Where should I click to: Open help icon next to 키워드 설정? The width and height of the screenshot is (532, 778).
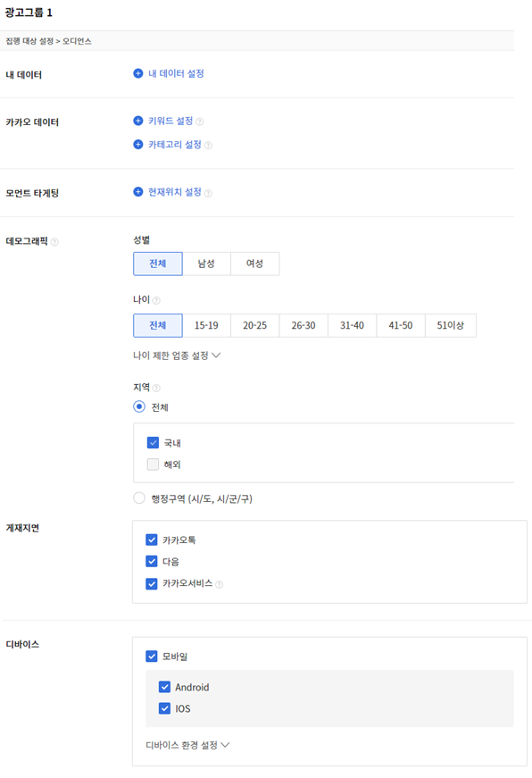tap(199, 121)
